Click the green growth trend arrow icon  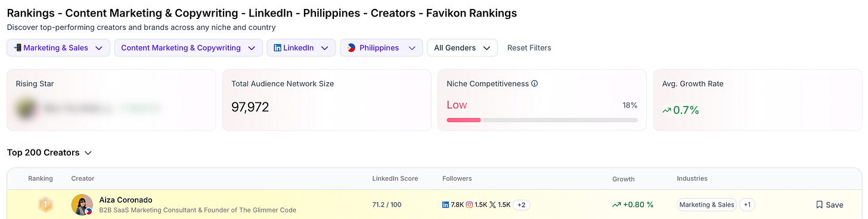(616, 205)
